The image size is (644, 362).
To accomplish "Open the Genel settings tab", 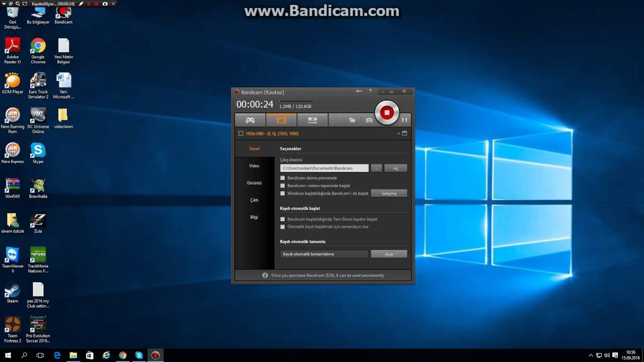I will point(254,149).
